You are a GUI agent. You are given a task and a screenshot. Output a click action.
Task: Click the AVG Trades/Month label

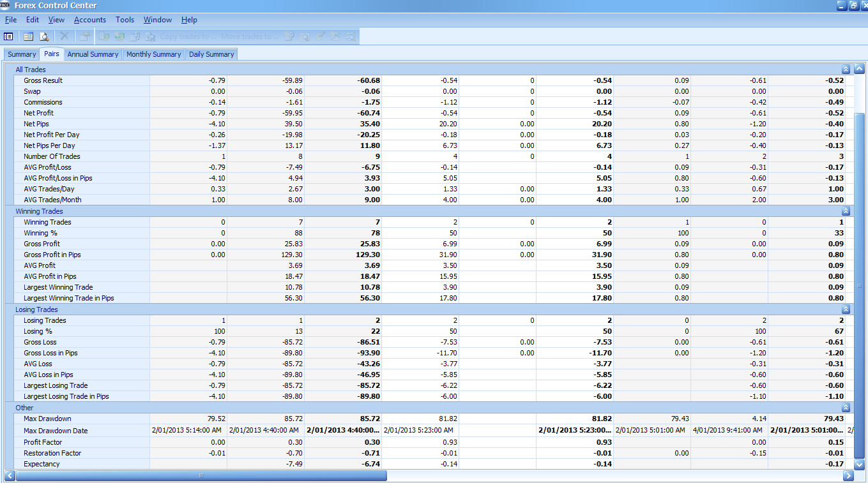click(x=53, y=200)
